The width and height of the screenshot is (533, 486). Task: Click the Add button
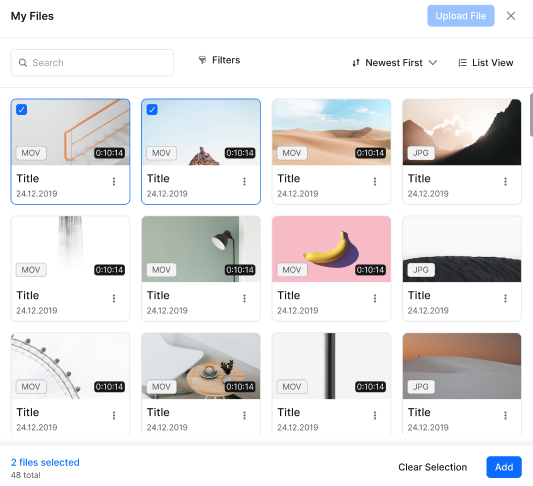(x=504, y=467)
